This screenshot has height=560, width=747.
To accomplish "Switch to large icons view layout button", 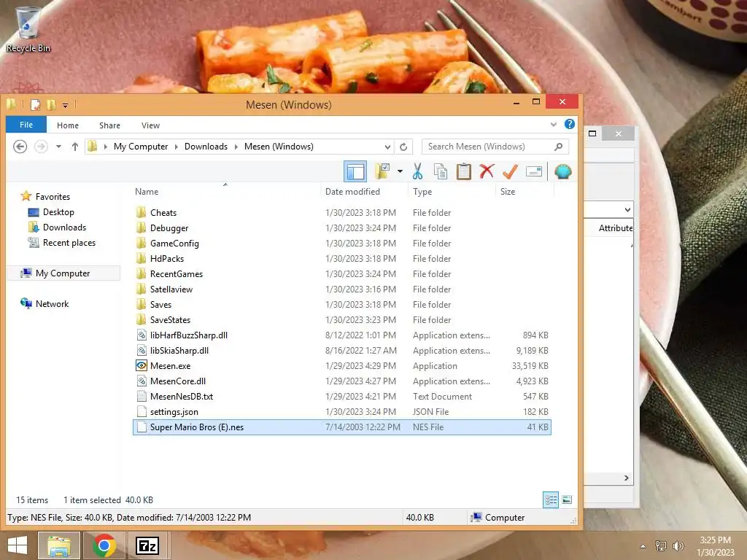I will 566,499.
